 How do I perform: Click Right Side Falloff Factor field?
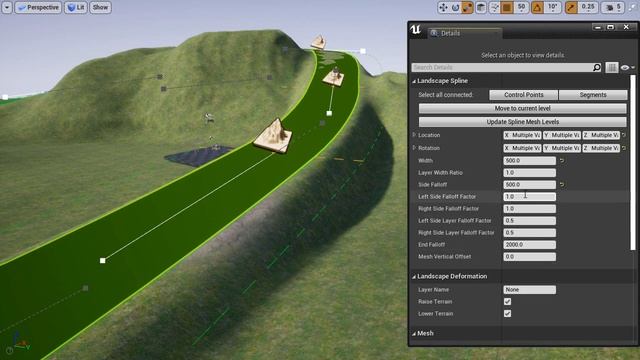pos(529,209)
